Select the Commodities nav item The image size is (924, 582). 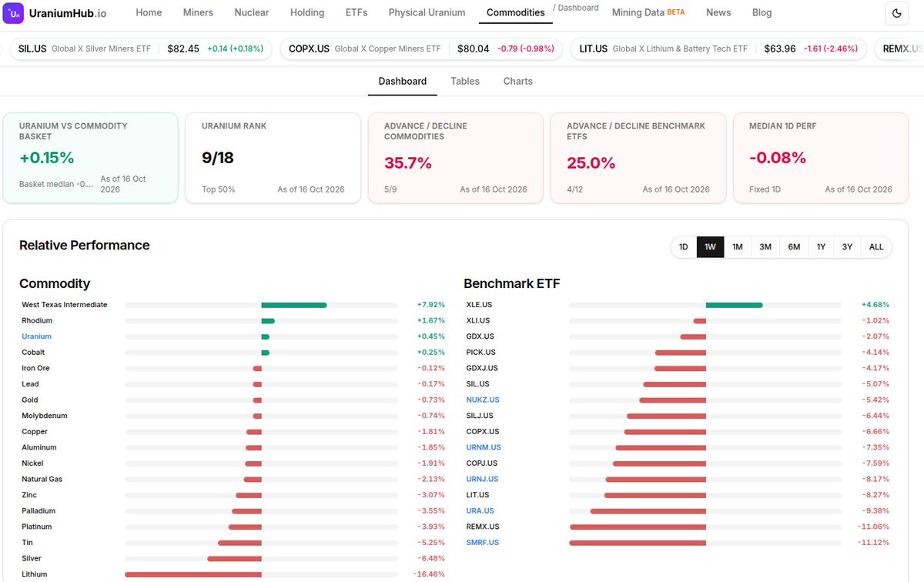pyautogui.click(x=516, y=12)
